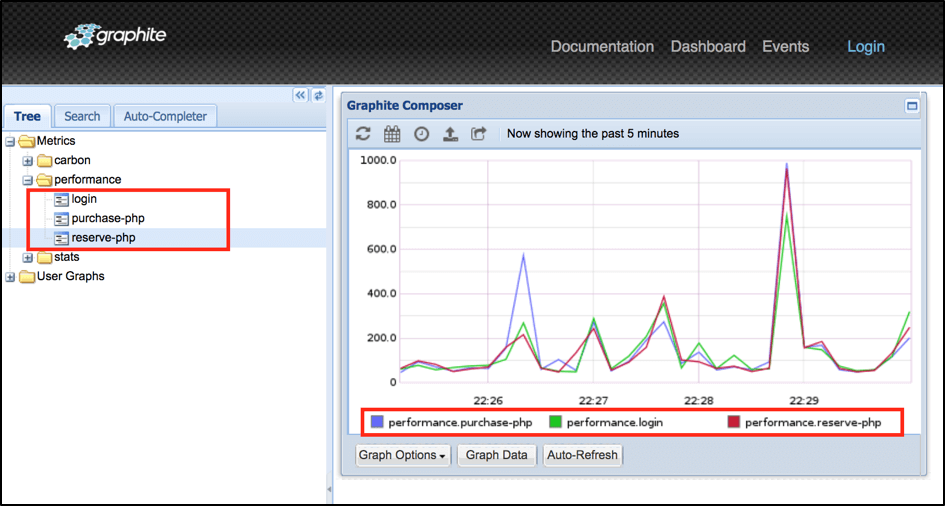Viewport: 945px width, 506px height.
Task: Click the performance.reserve-php legend label
Action: pyautogui.click(x=813, y=422)
